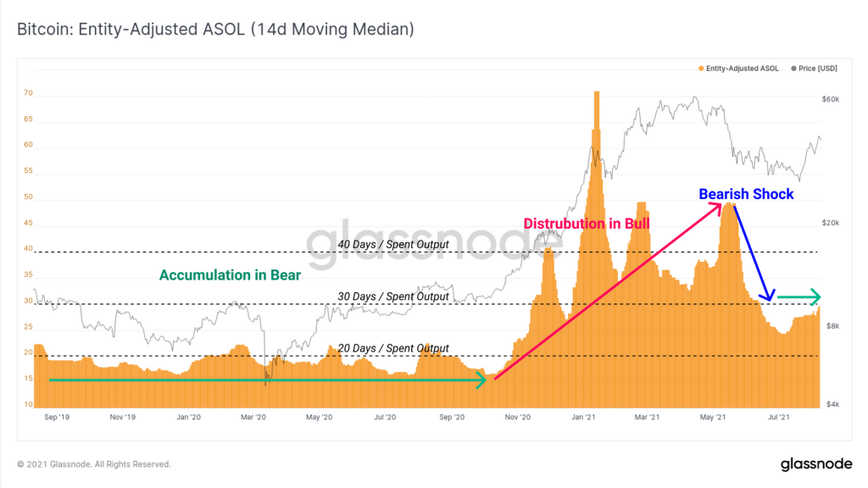This screenshot has height=488, width=868.
Task: Click the '30 Days / Spent Output' label
Action: (x=393, y=297)
